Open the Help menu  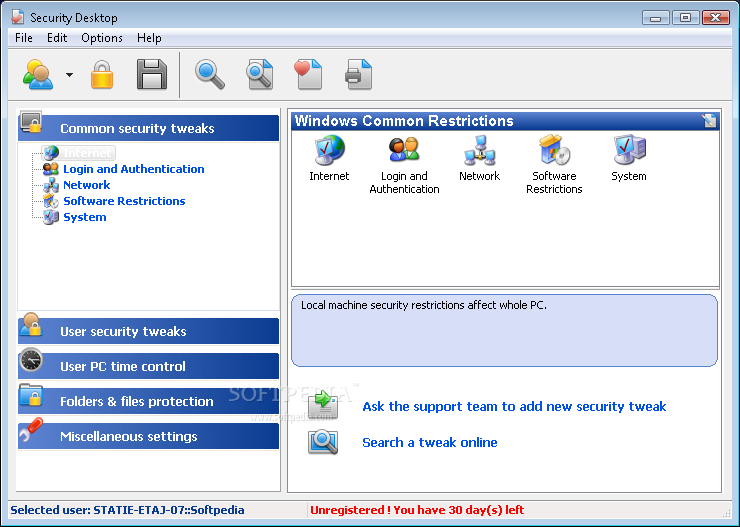point(149,38)
